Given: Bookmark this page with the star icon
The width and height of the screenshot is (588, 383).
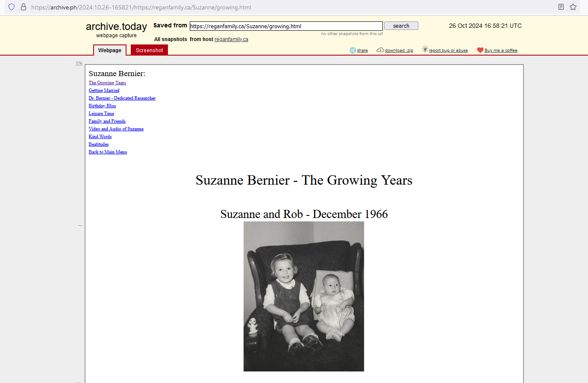Looking at the screenshot, I should click(573, 7).
